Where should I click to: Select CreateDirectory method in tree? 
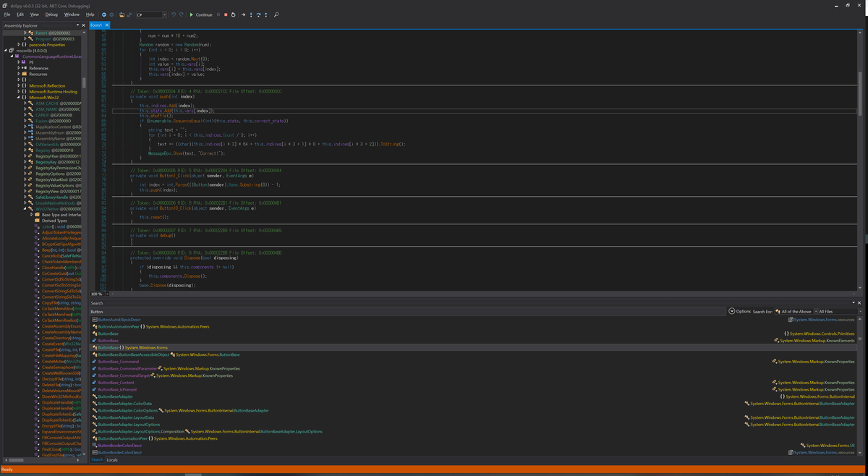click(61, 338)
